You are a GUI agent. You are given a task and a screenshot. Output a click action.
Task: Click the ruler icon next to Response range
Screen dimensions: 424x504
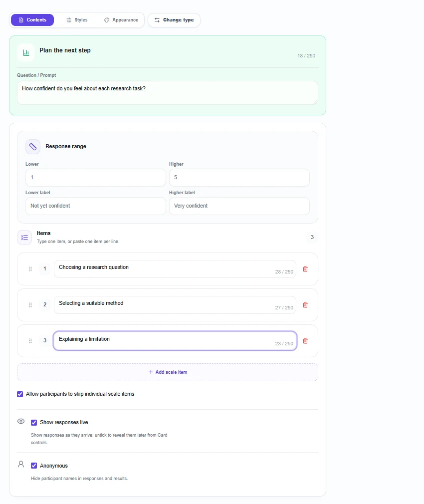(33, 147)
